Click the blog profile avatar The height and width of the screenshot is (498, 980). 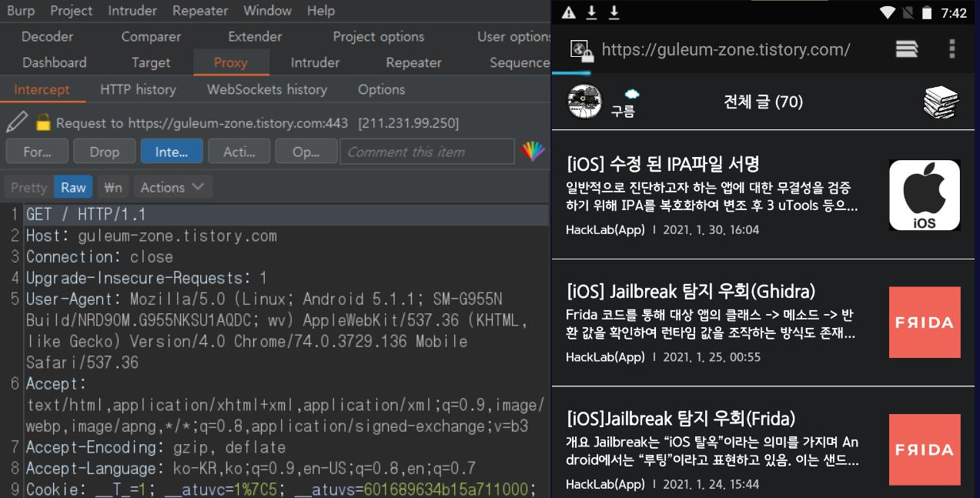[584, 102]
